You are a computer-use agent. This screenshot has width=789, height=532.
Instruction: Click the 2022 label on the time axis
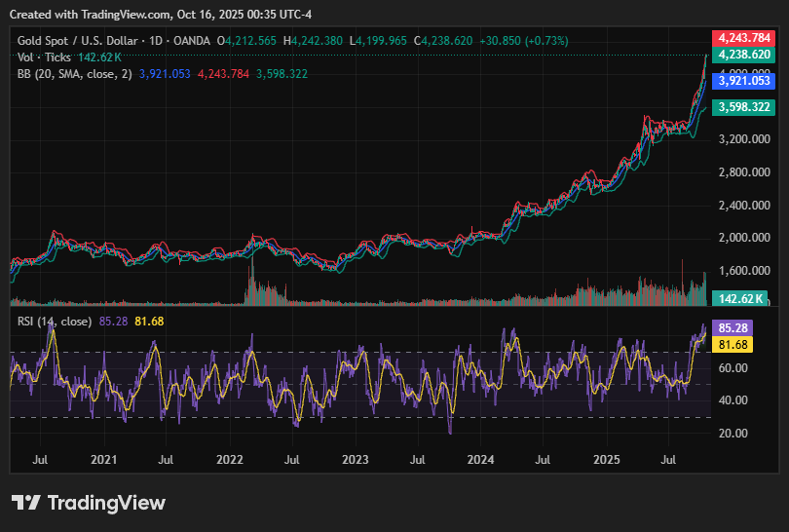point(229,458)
